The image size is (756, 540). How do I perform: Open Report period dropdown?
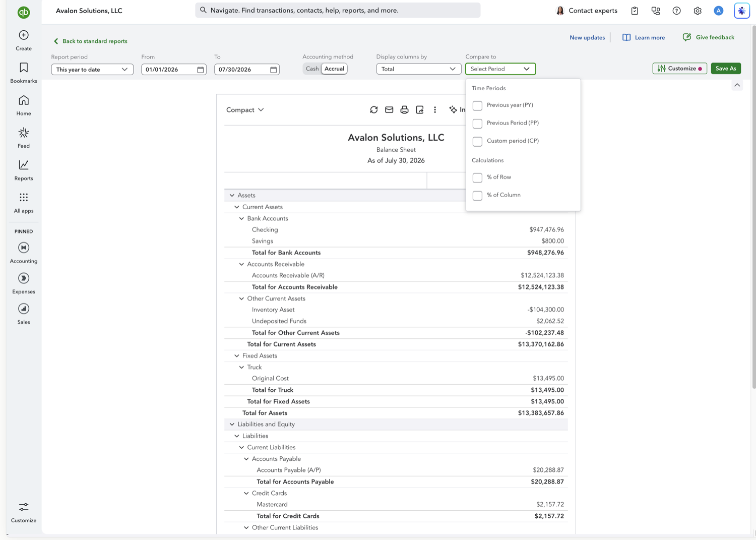click(x=92, y=70)
